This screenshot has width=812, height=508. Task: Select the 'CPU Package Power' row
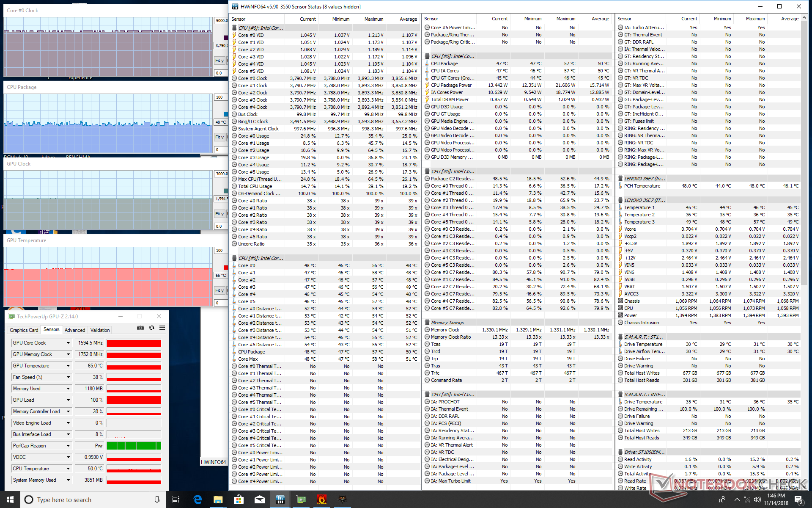point(518,85)
